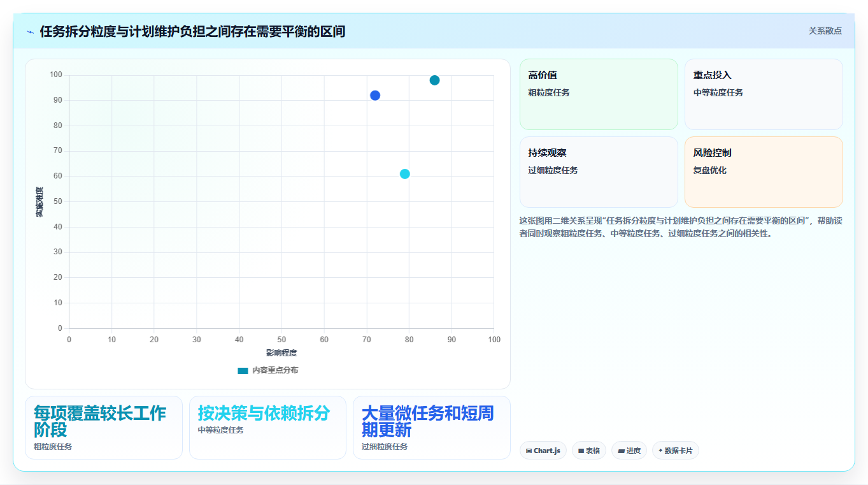Click the 数据卡片 tag

pyautogui.click(x=676, y=451)
